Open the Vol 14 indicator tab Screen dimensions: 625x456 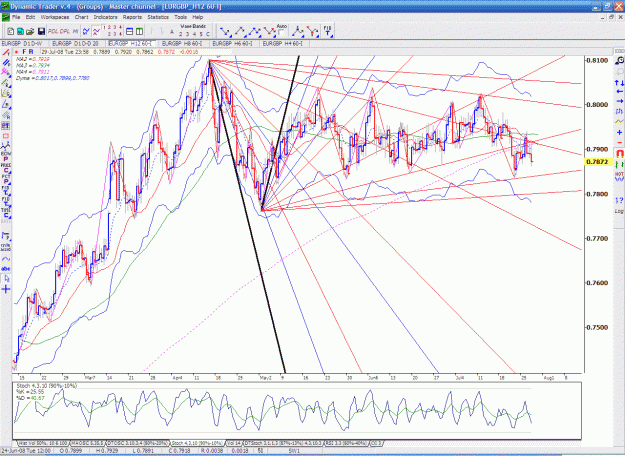pyautogui.click(x=234, y=443)
